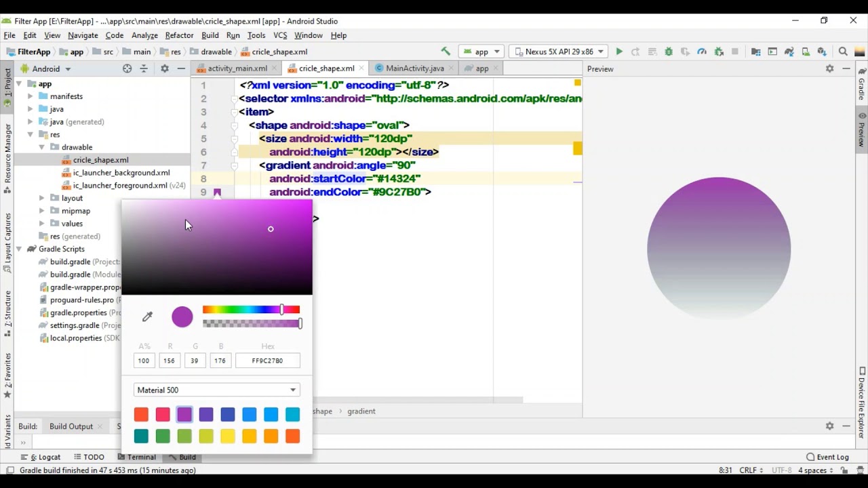Click the eyedropper color pipette

click(147, 317)
